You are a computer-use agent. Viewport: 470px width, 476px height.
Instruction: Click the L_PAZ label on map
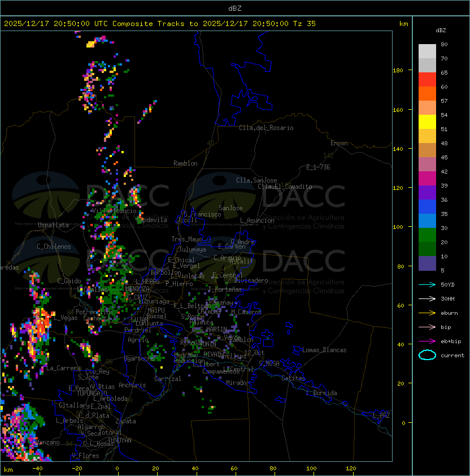[x=381, y=416]
